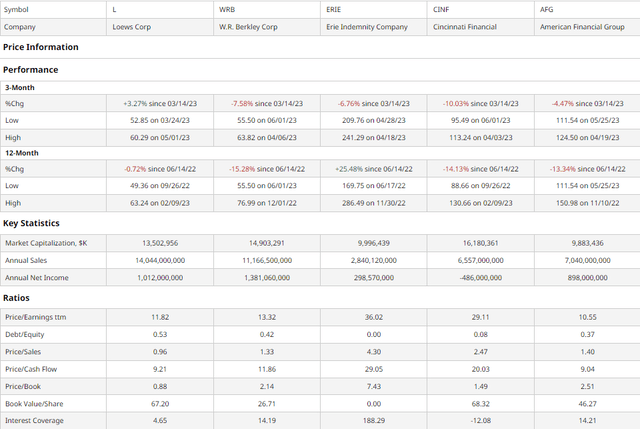Click -14.13% since 06/14/22 value
This screenshot has height=429, width=640.
coord(481,169)
